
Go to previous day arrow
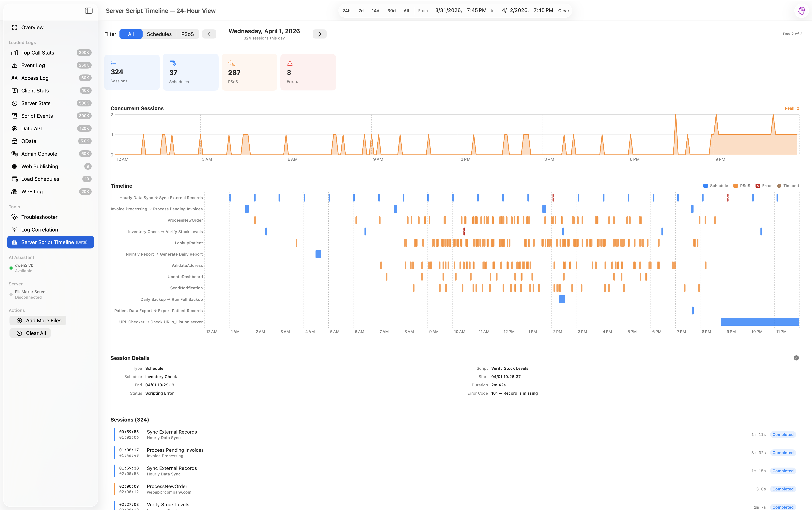[x=209, y=34]
